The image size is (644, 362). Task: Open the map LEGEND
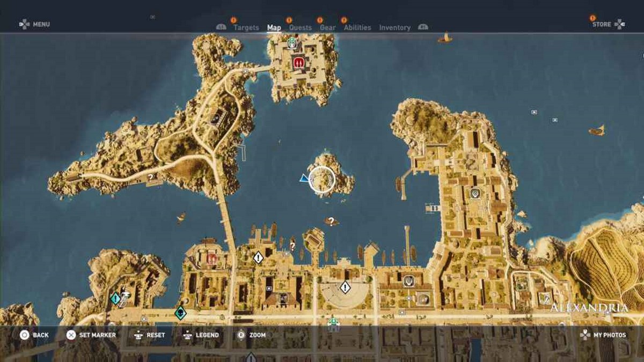click(201, 335)
